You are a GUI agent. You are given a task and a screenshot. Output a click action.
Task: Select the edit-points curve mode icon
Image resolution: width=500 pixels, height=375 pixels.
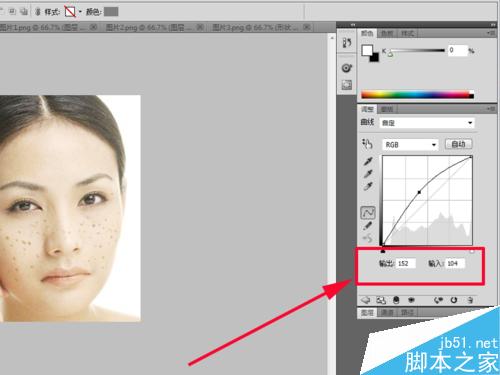tap(368, 213)
